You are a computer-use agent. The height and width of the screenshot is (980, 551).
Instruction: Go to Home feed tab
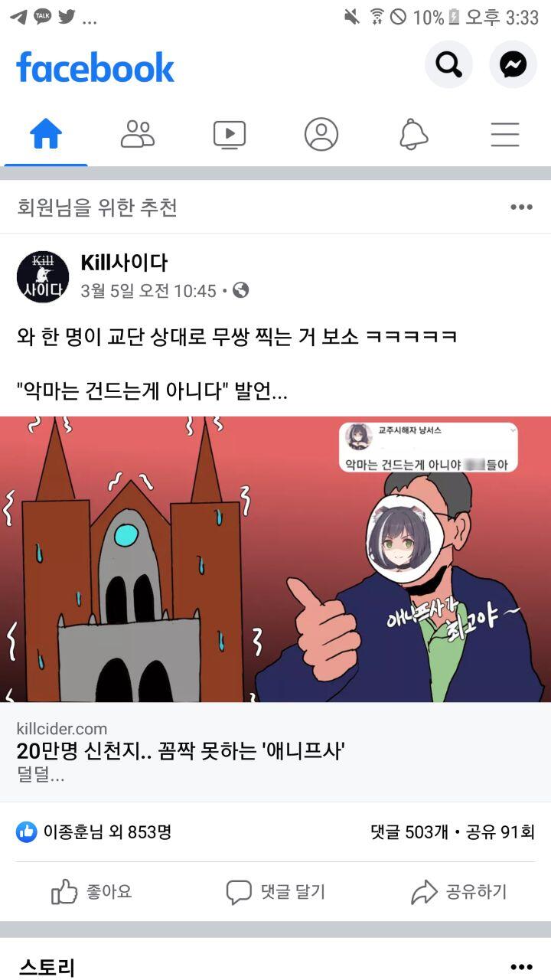46,135
